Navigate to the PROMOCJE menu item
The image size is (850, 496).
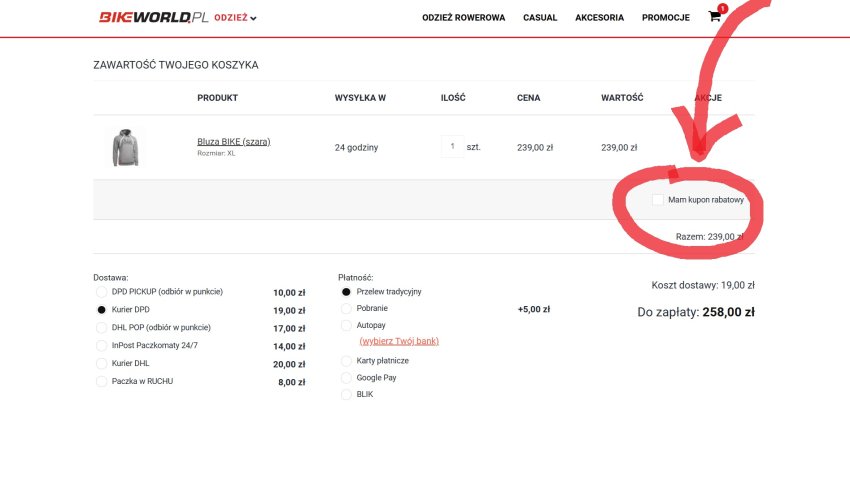665,18
